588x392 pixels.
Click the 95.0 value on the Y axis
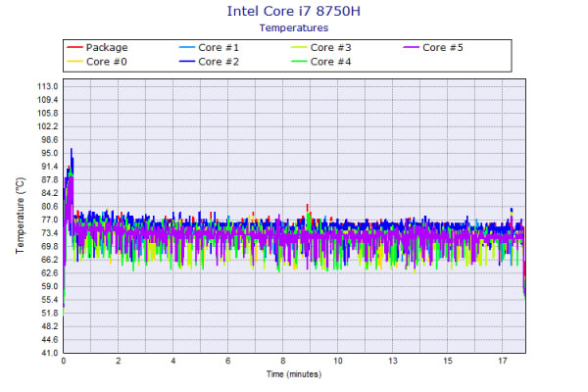tap(50, 153)
